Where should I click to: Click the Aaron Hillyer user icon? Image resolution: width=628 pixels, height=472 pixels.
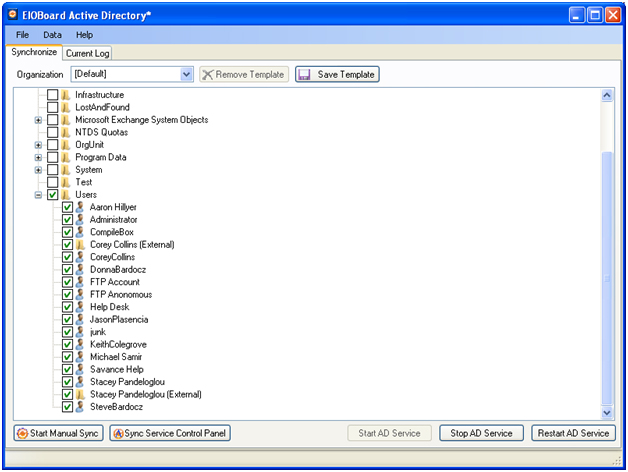(80, 207)
